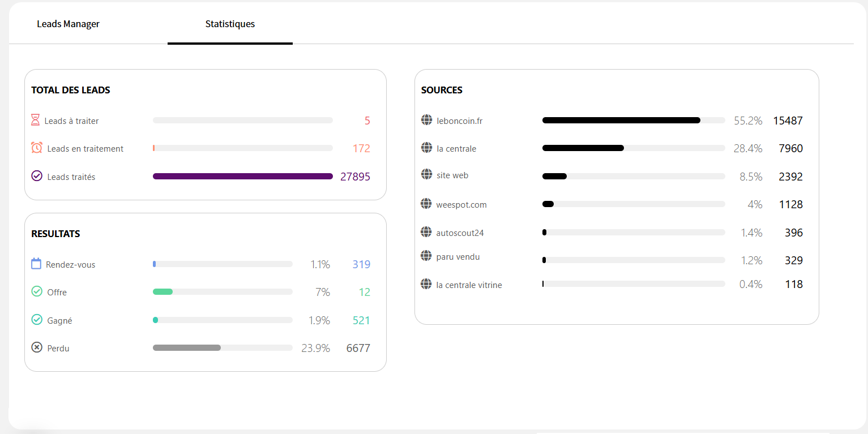
Task: Click the calendar icon next to Rendez-vous
Action: [36, 264]
